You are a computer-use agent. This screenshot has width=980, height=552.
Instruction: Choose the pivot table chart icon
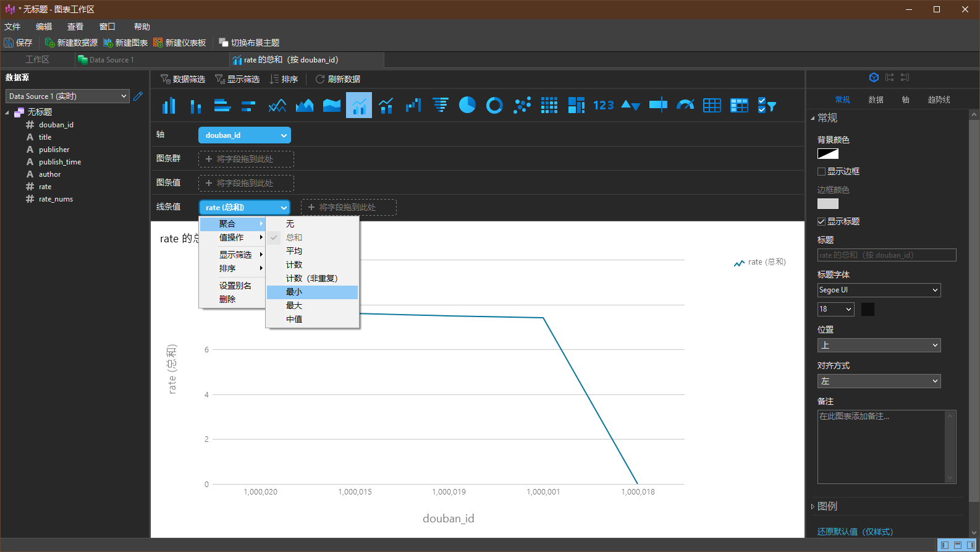tap(739, 106)
